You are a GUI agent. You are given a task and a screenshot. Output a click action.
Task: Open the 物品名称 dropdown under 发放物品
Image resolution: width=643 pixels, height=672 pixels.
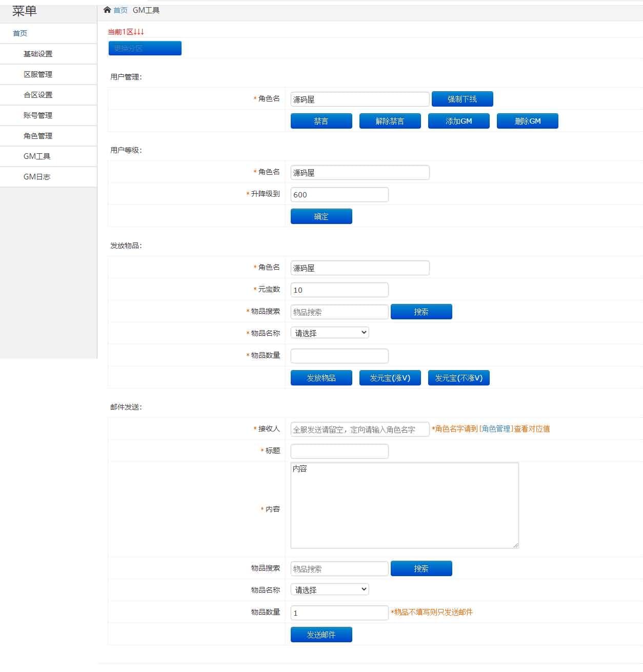click(x=329, y=332)
